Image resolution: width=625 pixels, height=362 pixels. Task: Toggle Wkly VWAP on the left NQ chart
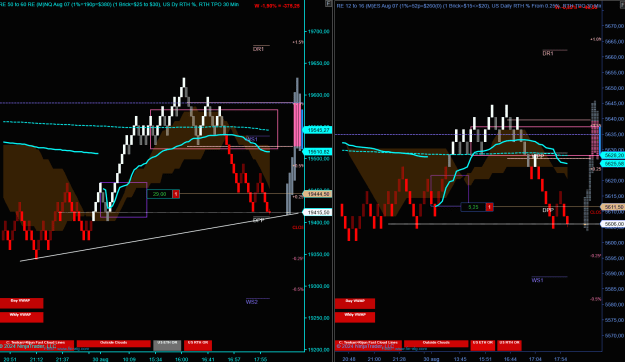(22, 317)
